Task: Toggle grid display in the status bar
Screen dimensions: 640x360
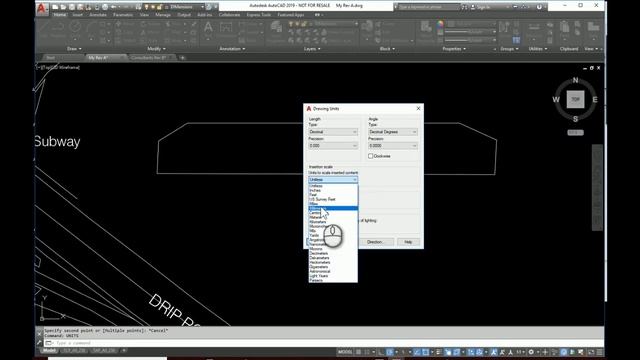Action: click(x=358, y=352)
